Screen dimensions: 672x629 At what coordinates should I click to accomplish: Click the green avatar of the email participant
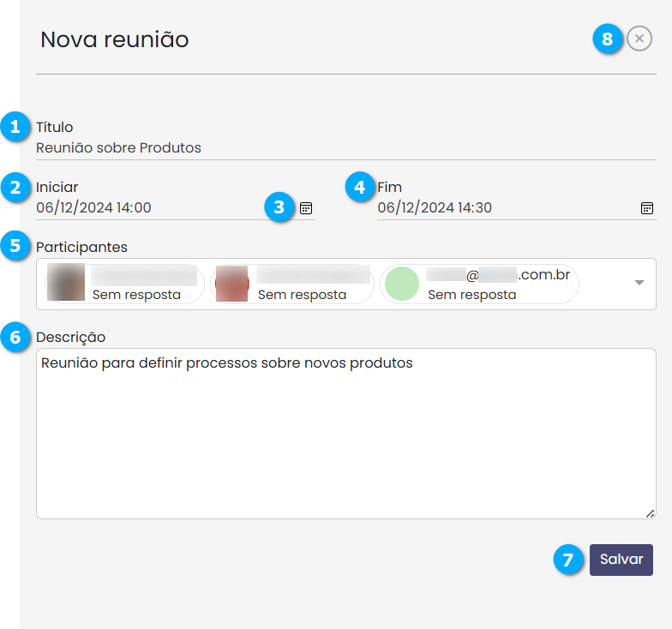click(402, 284)
